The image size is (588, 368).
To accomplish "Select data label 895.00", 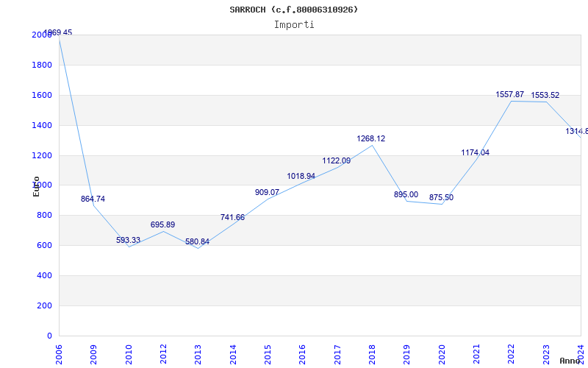I will (x=406, y=195).
